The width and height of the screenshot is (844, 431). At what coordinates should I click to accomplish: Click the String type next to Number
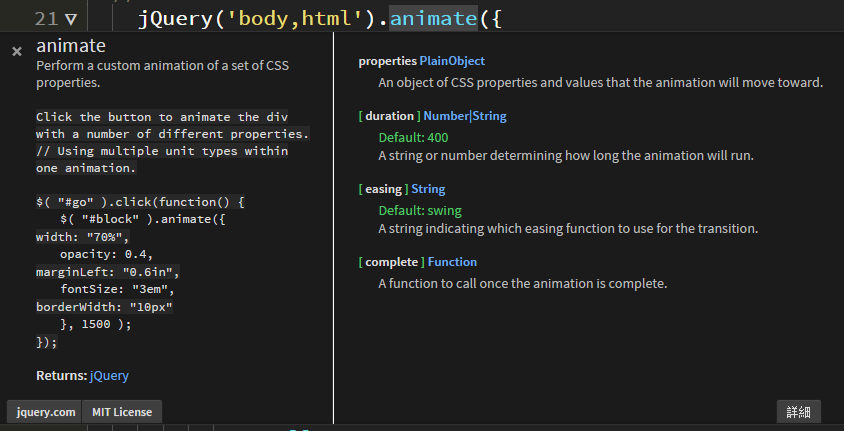[490, 116]
